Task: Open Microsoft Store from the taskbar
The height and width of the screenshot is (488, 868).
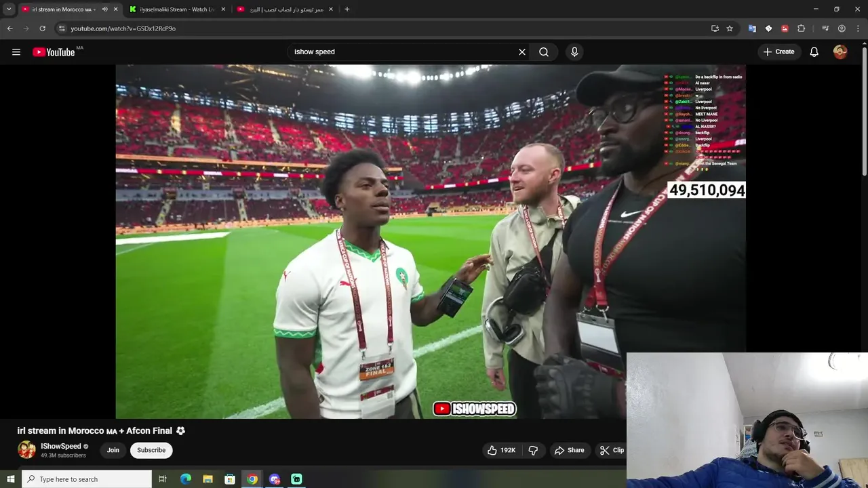Action: [x=230, y=479]
